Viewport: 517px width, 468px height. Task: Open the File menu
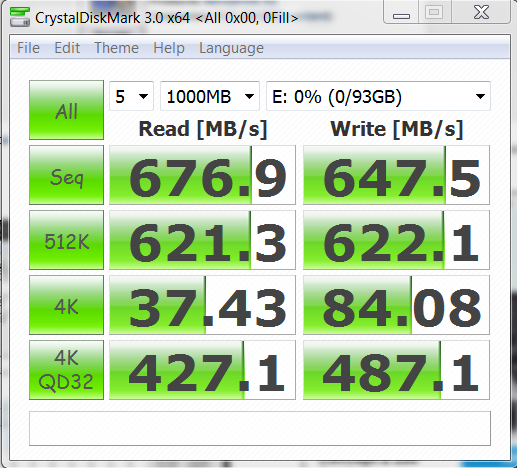coord(28,48)
